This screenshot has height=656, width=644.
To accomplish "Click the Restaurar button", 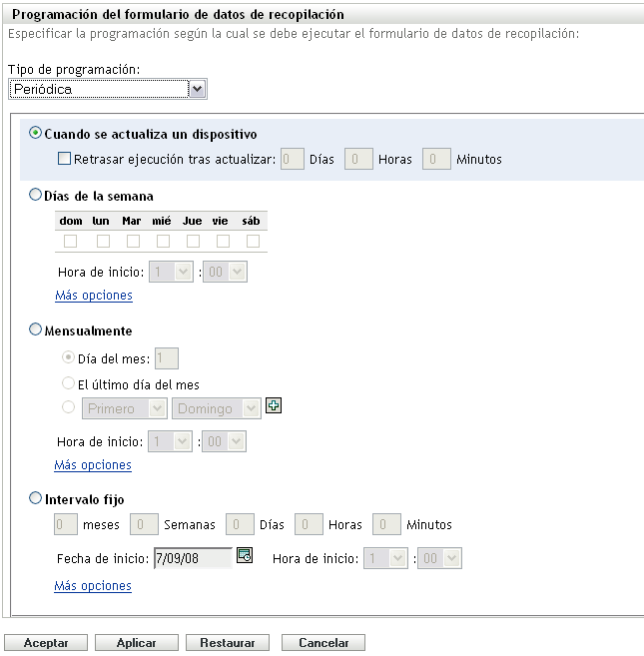I will 228,643.
